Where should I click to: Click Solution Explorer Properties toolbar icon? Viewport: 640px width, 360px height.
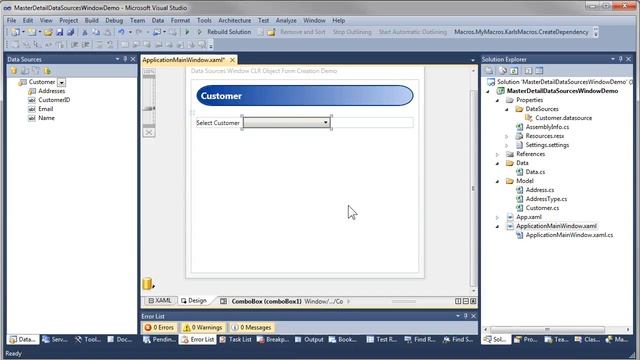click(x=489, y=71)
